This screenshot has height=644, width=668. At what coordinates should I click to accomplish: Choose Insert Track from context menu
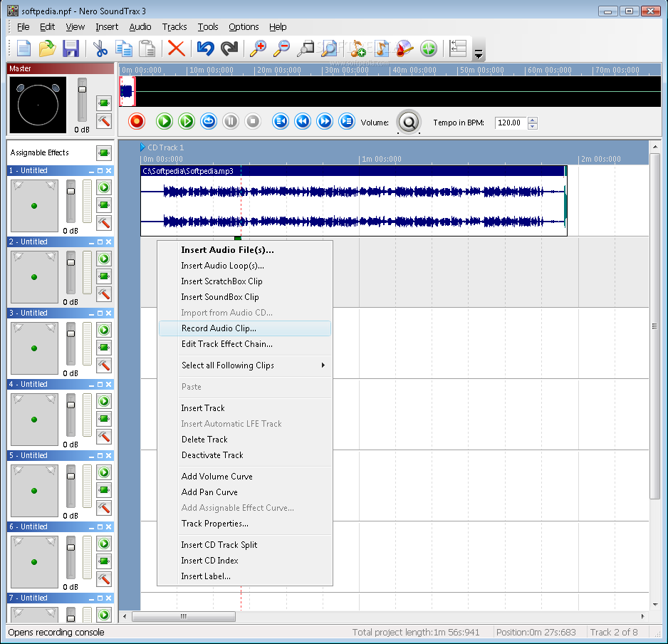(x=245, y=408)
